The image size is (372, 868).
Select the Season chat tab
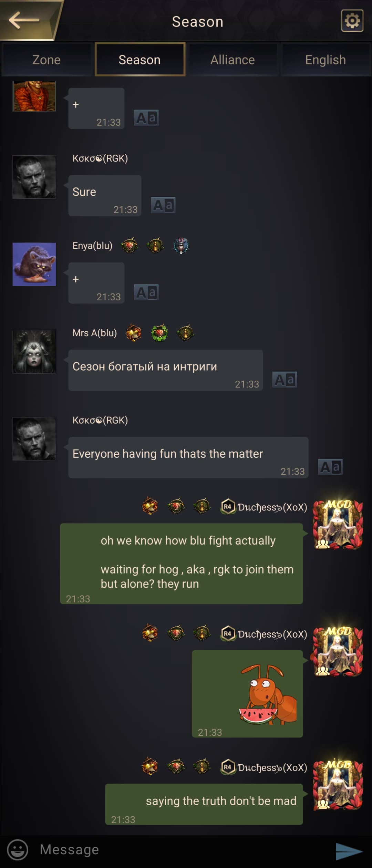click(x=140, y=60)
